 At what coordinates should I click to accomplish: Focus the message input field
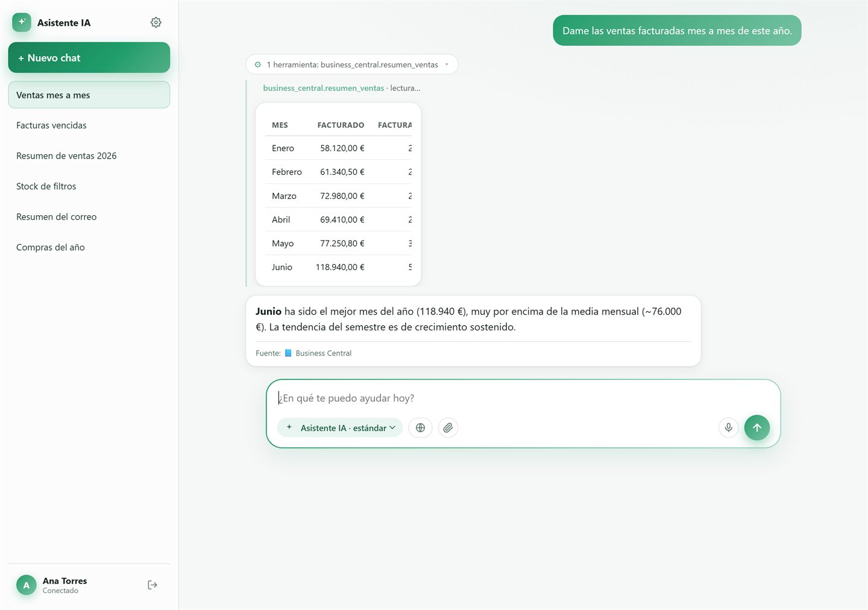tap(523, 398)
